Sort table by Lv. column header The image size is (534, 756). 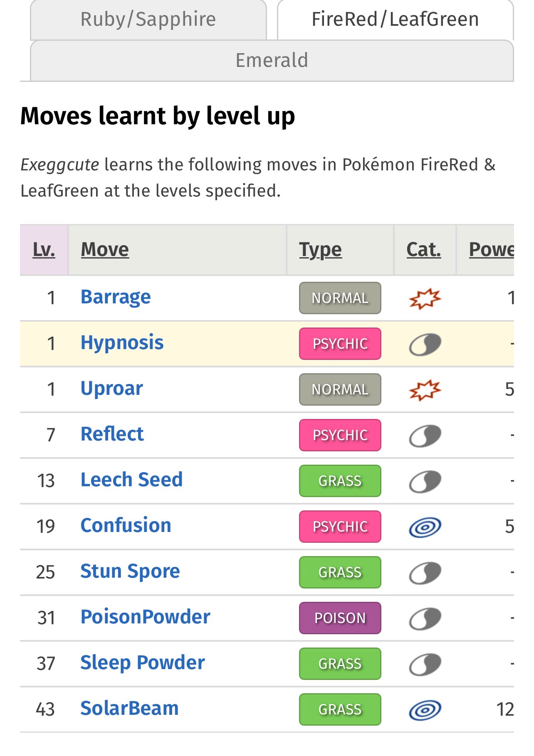click(44, 250)
